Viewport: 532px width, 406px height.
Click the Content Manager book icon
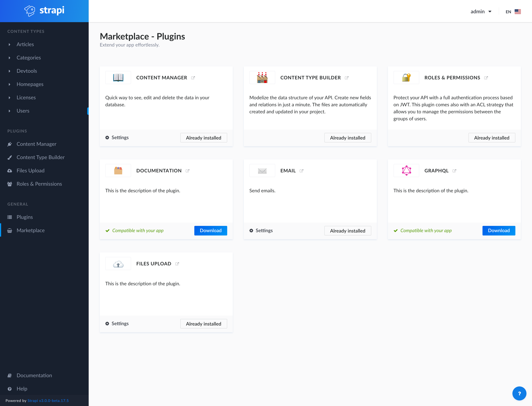118,78
